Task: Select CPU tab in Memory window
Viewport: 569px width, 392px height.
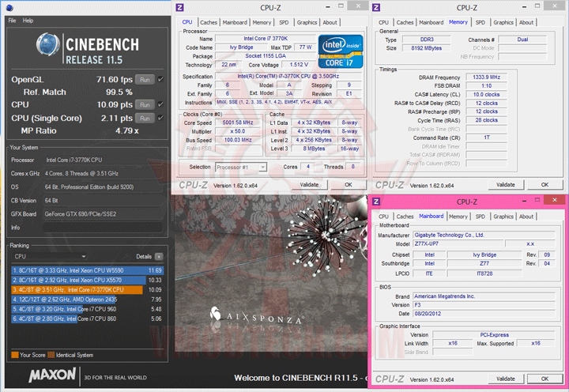Action: tap(383, 22)
